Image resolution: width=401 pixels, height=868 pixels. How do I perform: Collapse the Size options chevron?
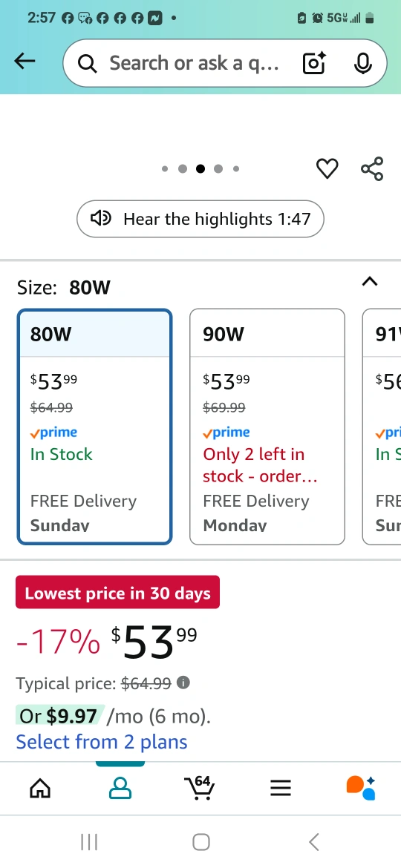pyautogui.click(x=369, y=281)
